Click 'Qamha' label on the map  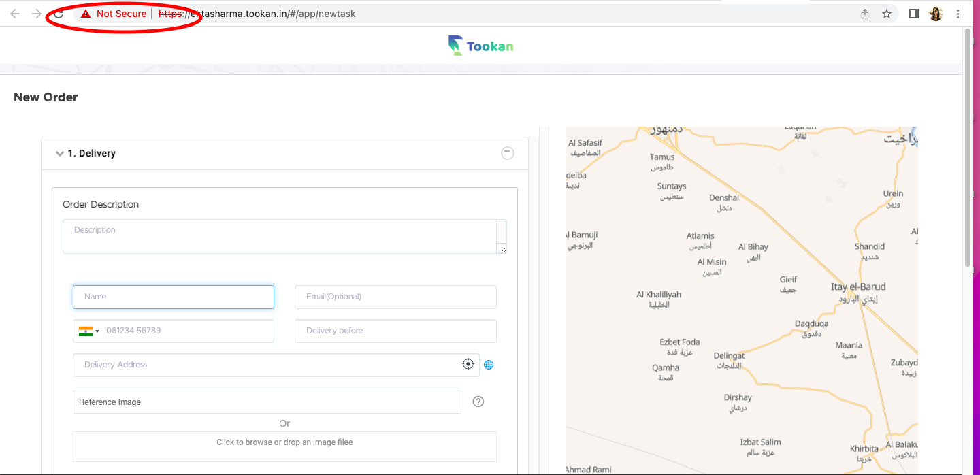pyautogui.click(x=666, y=367)
